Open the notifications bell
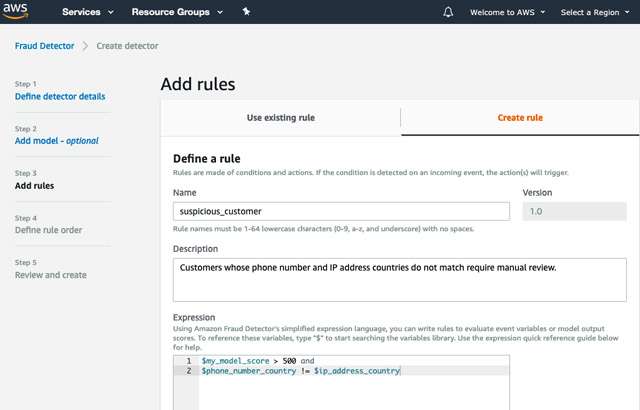The image size is (640, 410). coord(448,12)
